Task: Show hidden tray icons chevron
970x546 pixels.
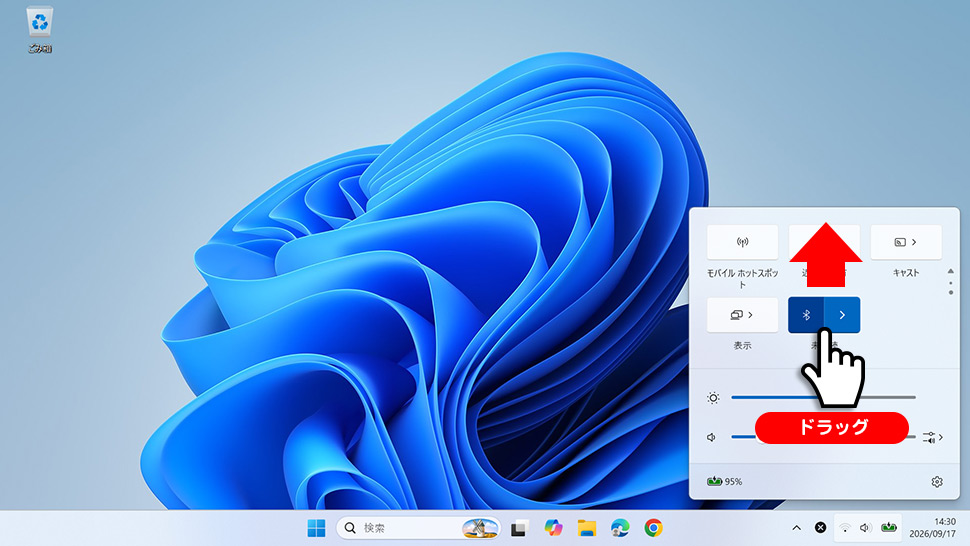Action: 797,528
